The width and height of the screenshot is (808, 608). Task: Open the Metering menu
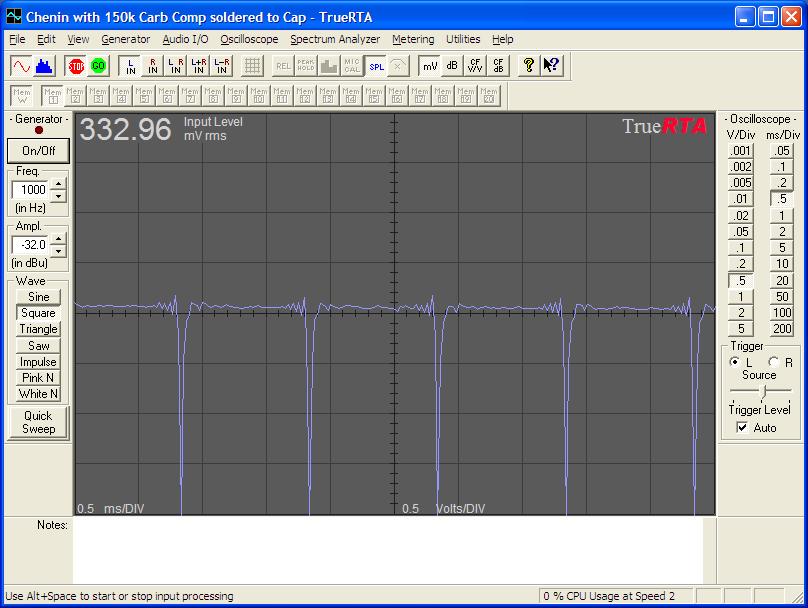[x=413, y=39]
